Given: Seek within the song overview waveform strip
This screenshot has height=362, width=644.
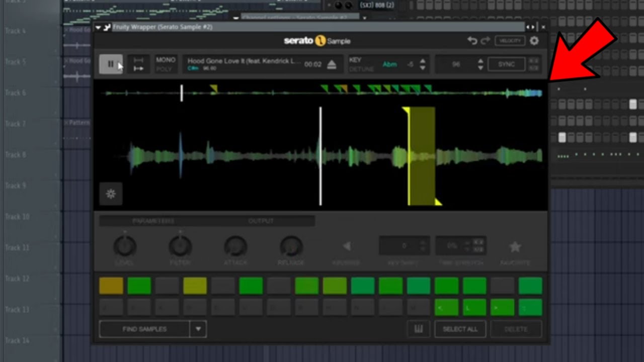Looking at the screenshot, I should pos(321,93).
